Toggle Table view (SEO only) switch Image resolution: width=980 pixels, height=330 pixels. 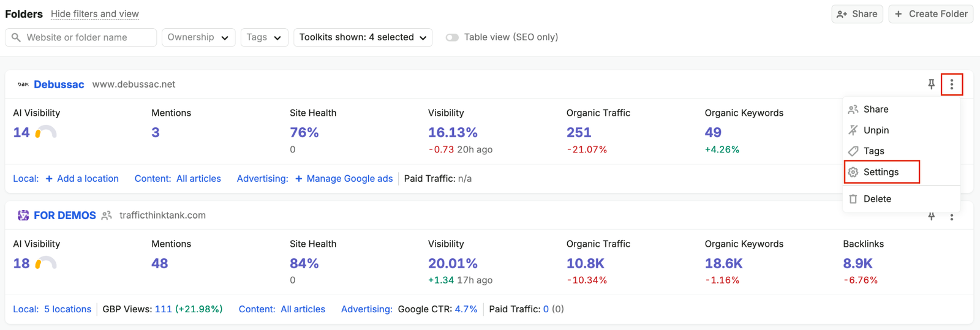click(x=452, y=37)
